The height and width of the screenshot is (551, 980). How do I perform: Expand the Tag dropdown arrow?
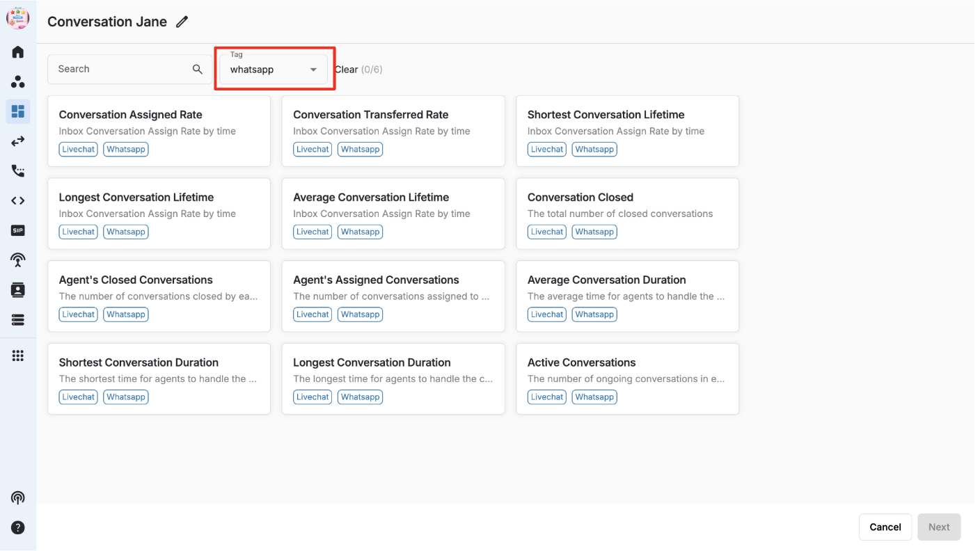click(x=313, y=70)
